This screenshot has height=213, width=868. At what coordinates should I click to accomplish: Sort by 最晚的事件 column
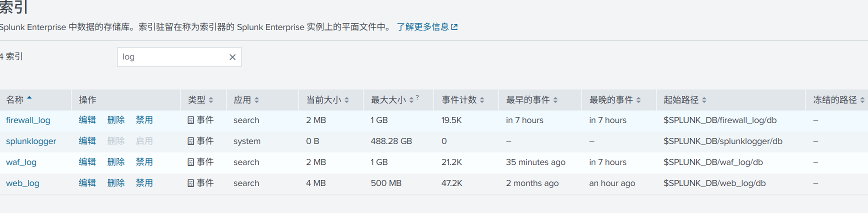pos(614,100)
